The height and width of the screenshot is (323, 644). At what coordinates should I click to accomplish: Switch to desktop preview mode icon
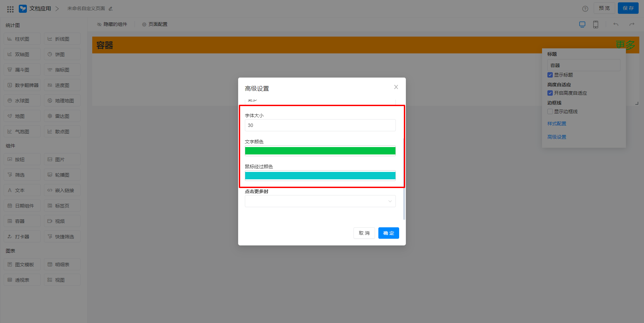pyautogui.click(x=582, y=25)
